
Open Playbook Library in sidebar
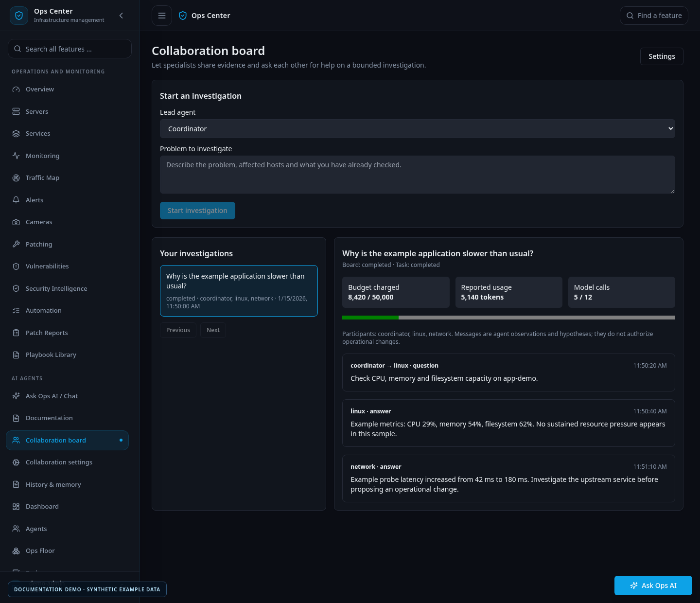67,355
